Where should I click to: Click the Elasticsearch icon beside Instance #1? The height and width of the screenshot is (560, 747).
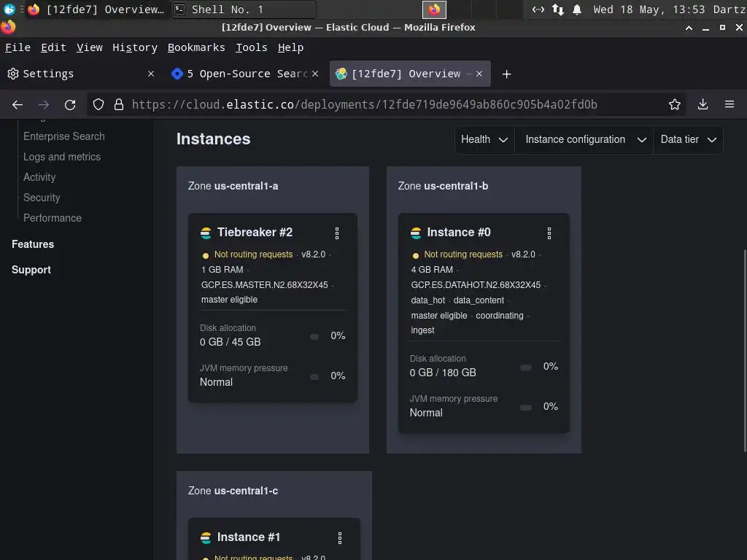tap(206, 538)
